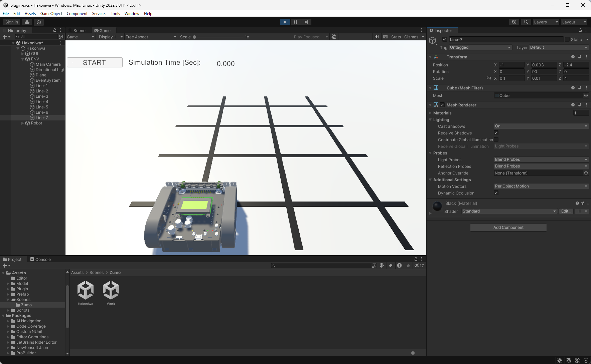Open the Window menu
Image resolution: width=591 pixels, height=364 pixels.
pos(132,14)
